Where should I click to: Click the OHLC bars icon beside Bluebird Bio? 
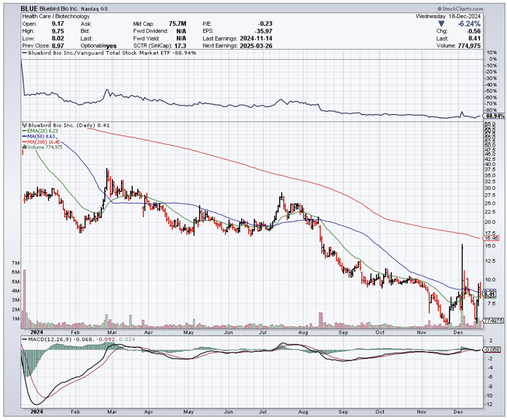tap(24, 126)
